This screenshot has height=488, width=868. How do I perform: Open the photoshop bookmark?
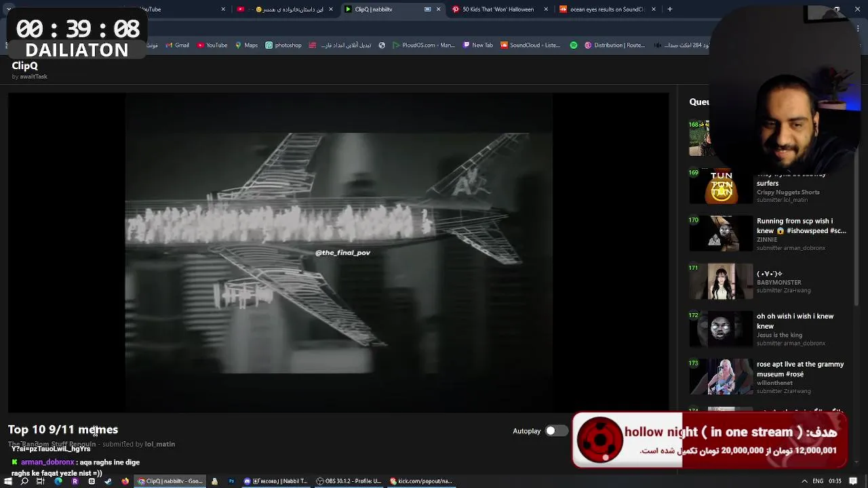click(x=283, y=45)
